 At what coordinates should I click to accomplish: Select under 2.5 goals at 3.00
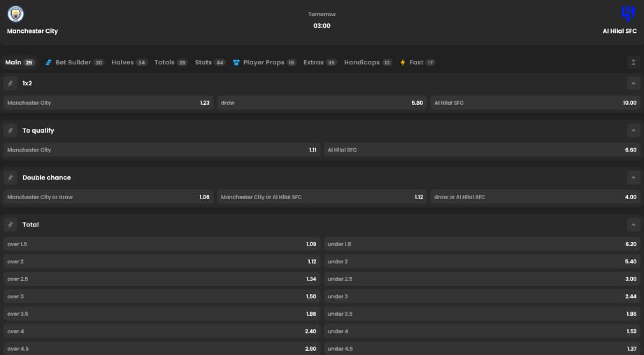tap(482, 279)
